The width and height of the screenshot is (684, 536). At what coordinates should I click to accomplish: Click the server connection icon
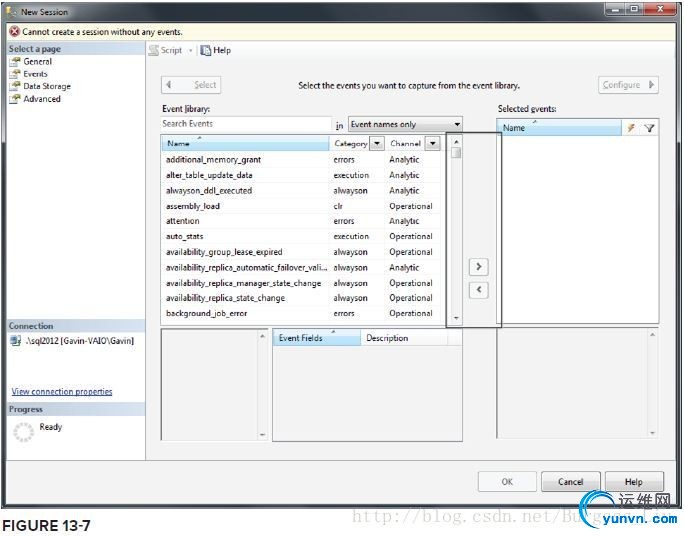coord(16,341)
